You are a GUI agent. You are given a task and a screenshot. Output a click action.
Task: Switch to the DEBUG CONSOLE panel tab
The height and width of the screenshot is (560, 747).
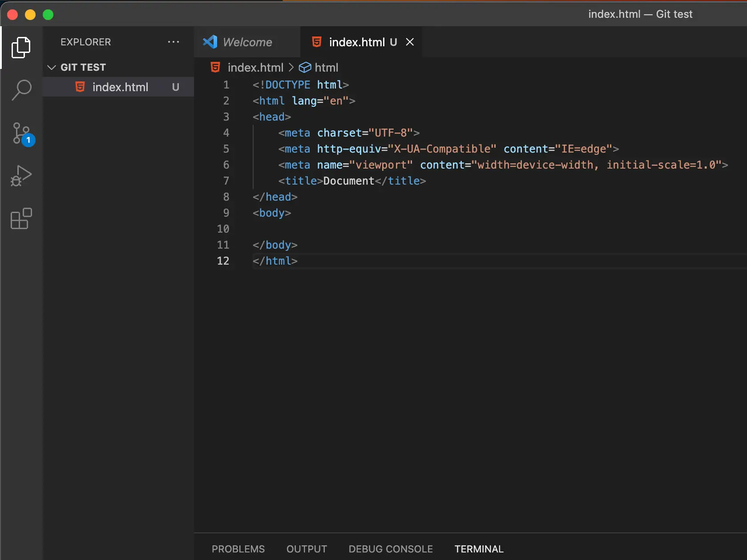click(x=390, y=549)
